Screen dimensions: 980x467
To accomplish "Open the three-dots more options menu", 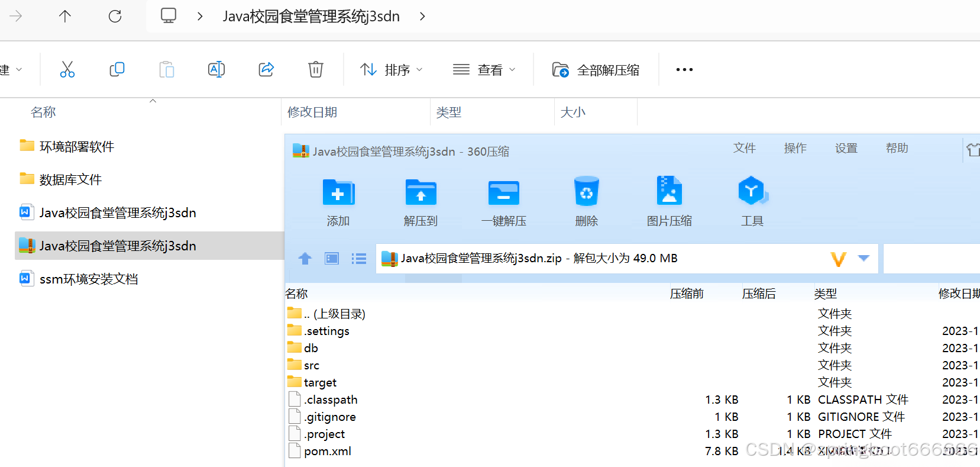I will point(684,70).
